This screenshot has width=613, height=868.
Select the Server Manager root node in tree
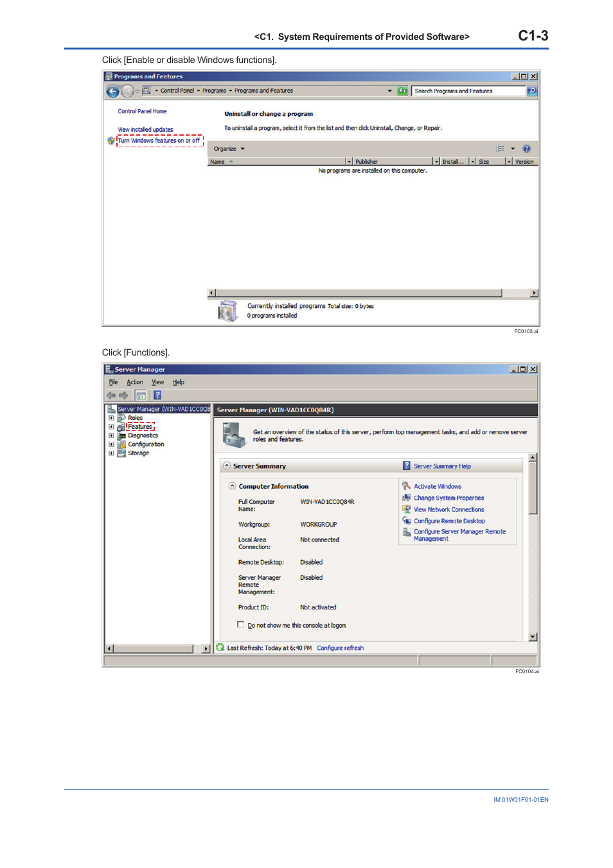(x=163, y=409)
